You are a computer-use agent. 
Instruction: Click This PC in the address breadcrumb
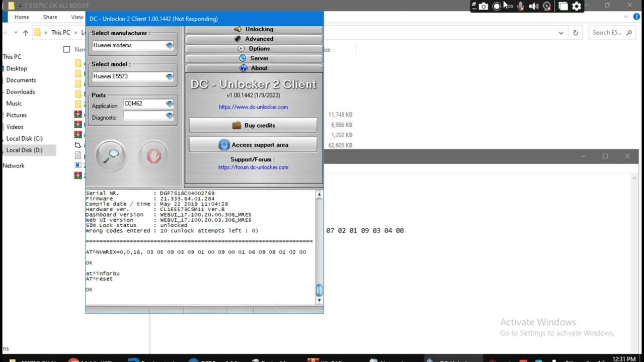click(60, 33)
